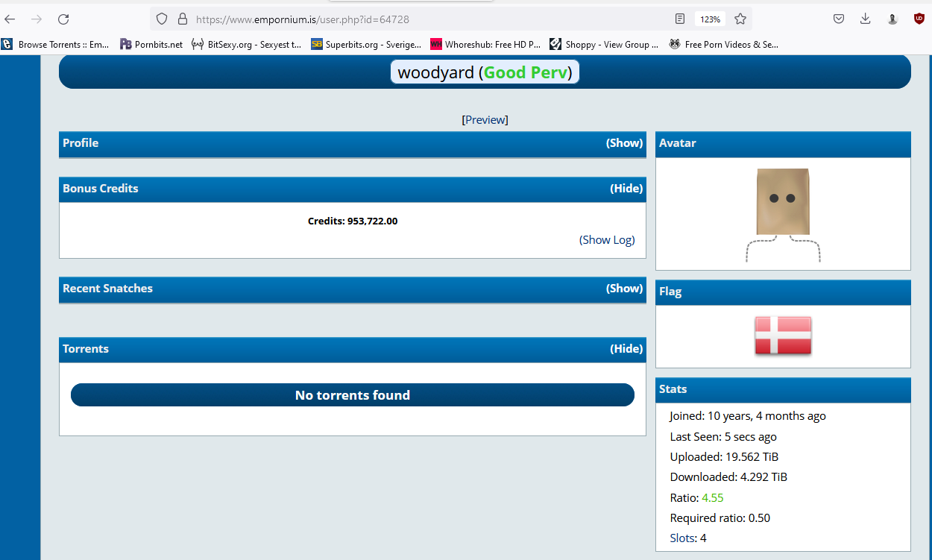Open the Superbits.org bookmark

point(366,45)
